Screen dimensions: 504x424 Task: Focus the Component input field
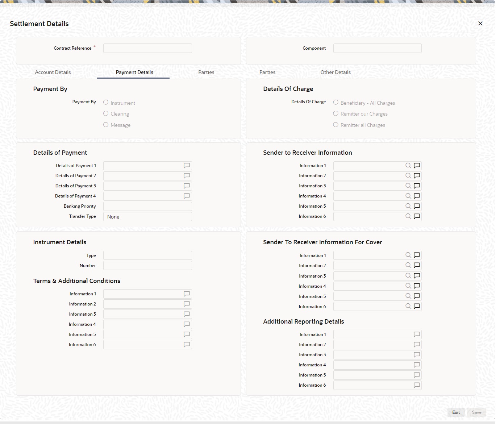point(378,48)
